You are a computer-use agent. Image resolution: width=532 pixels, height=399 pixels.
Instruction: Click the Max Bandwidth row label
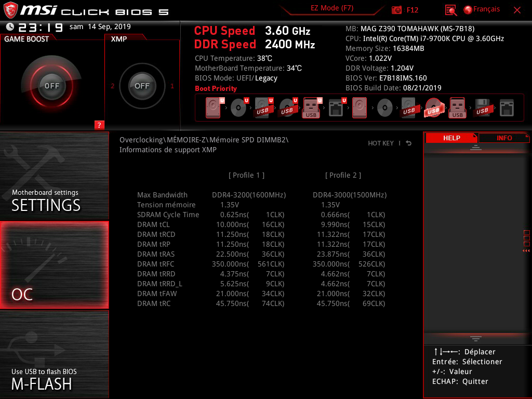pyautogui.click(x=162, y=195)
